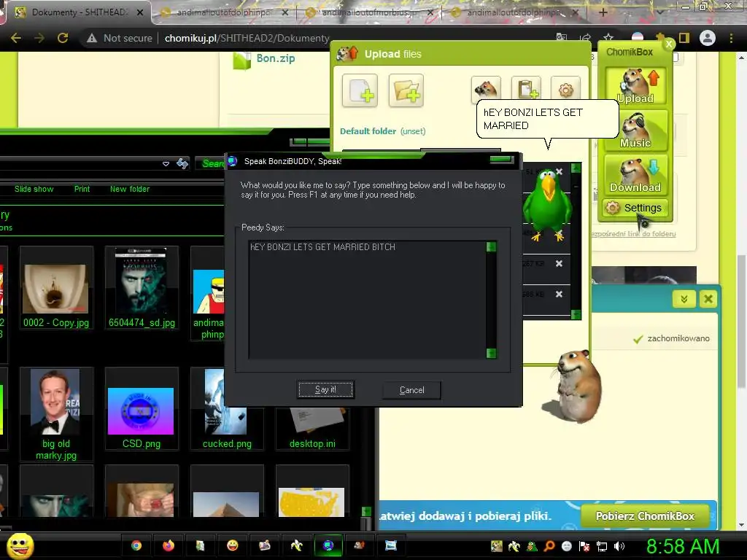Click the add folder icon in Upload files
Viewport: 747px width, 560px height.
click(406, 90)
